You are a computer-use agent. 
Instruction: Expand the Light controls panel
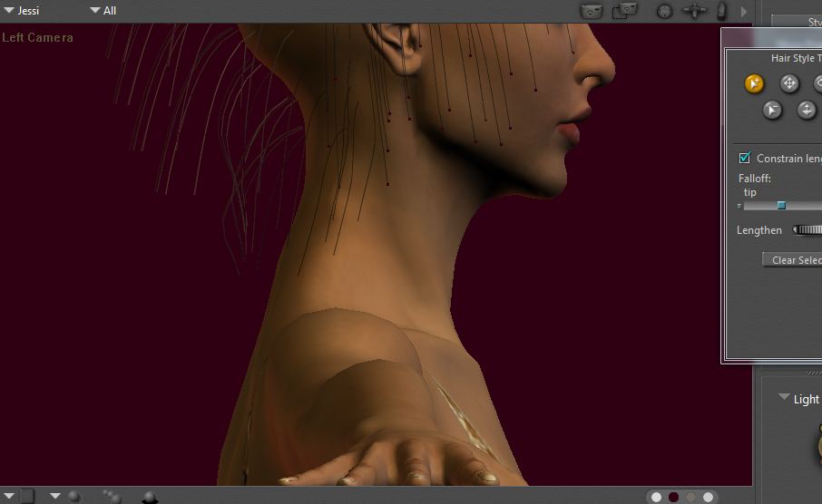point(784,398)
